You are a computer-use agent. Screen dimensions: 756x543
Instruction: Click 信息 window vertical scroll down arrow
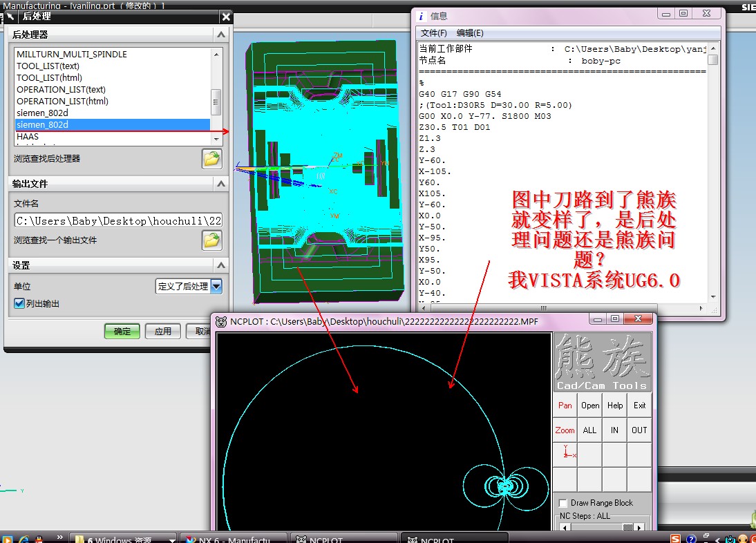coord(713,297)
